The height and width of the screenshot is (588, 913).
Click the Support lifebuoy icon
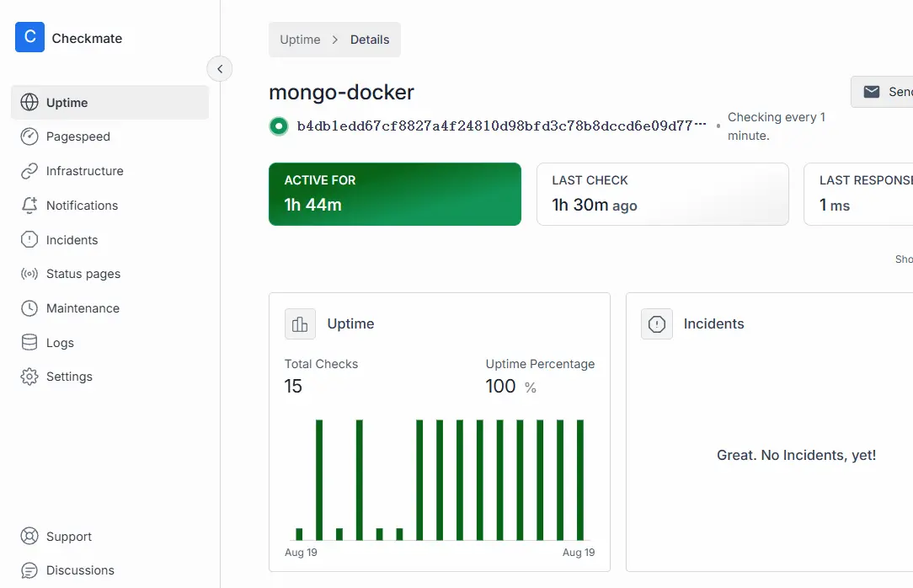(29, 537)
